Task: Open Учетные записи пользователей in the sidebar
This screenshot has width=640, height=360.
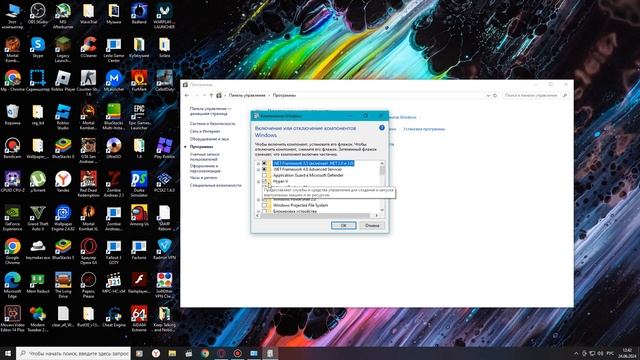Action: (204, 157)
